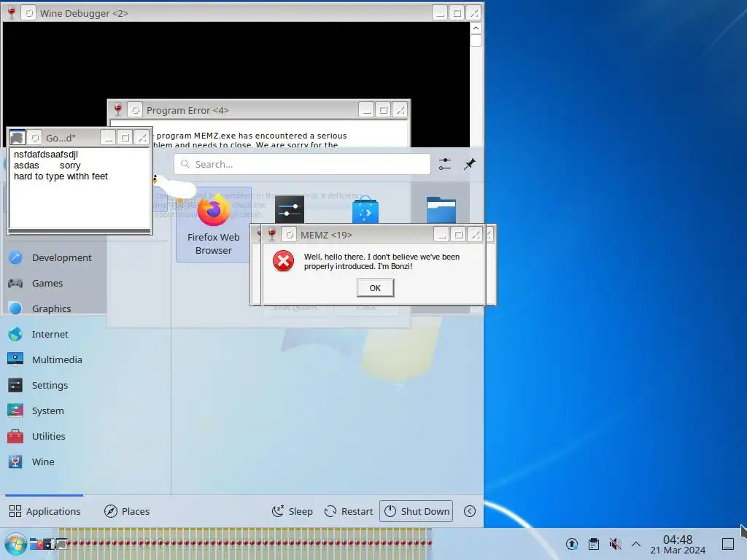Click the window icon of the Go...d" window
The image size is (747, 560).
(x=18, y=138)
